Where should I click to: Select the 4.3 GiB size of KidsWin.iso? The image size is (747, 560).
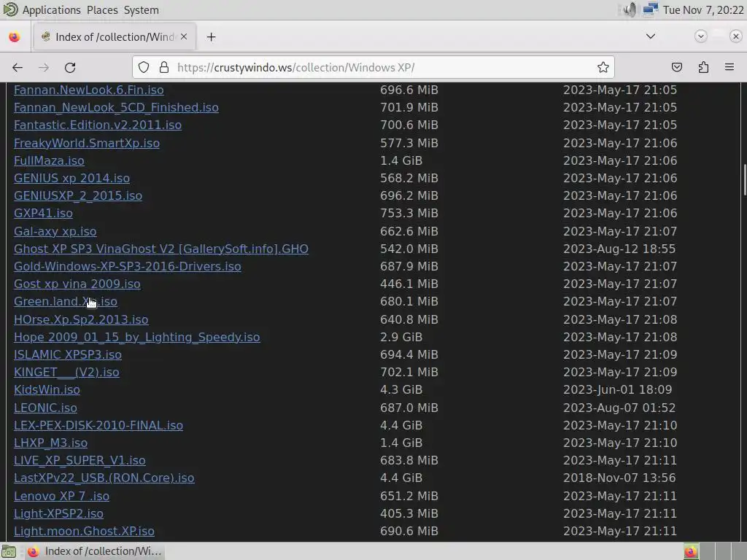[401, 390]
